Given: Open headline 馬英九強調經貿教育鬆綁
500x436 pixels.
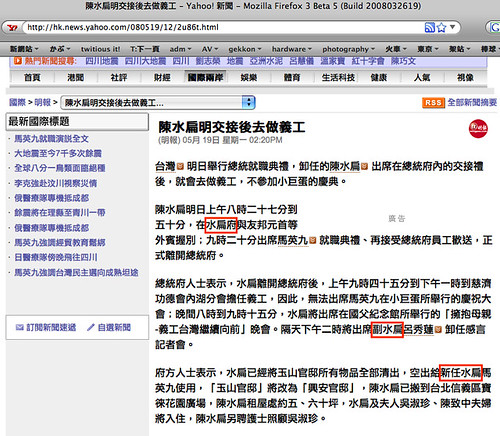Looking at the screenshot, I should pyautogui.click(x=60, y=242).
